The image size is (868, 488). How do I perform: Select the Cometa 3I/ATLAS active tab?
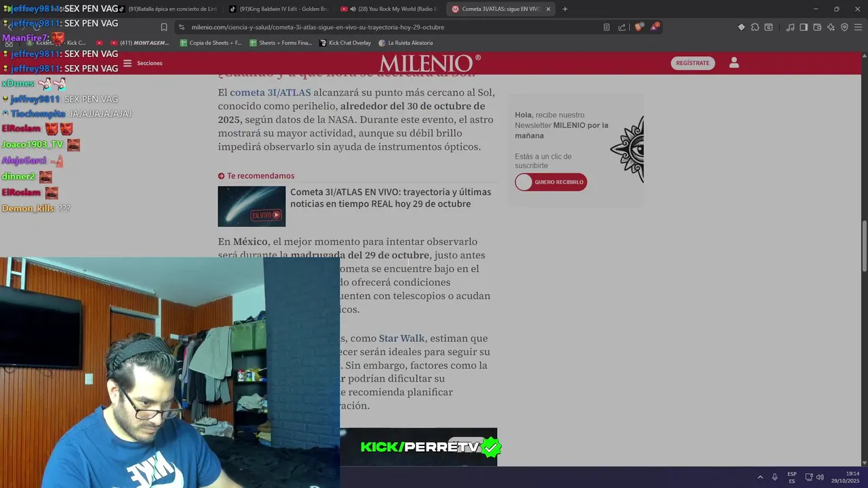tap(500, 9)
